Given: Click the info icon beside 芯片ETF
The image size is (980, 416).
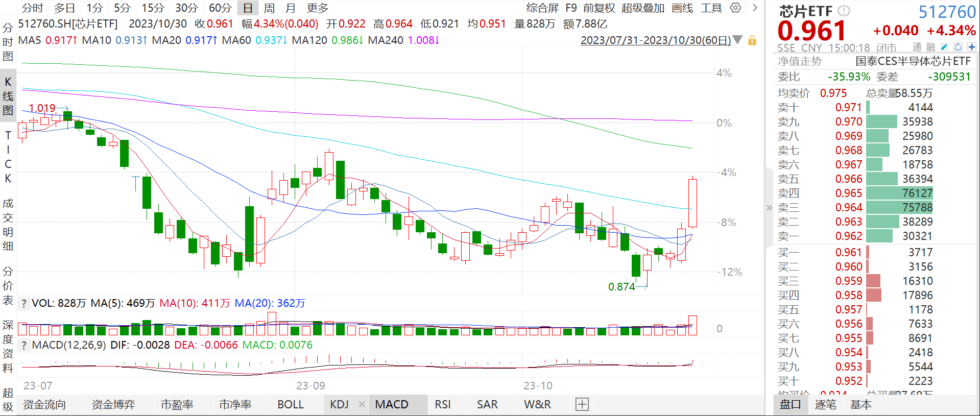Looking at the screenshot, I should tap(844, 10).
